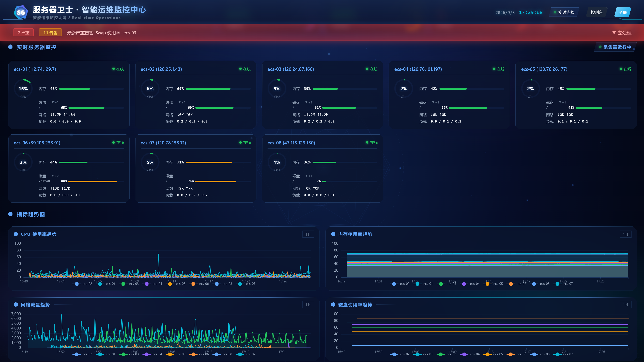Expand the 去处理 alert handler
Screen dimensions: 644x362
pos(622,33)
